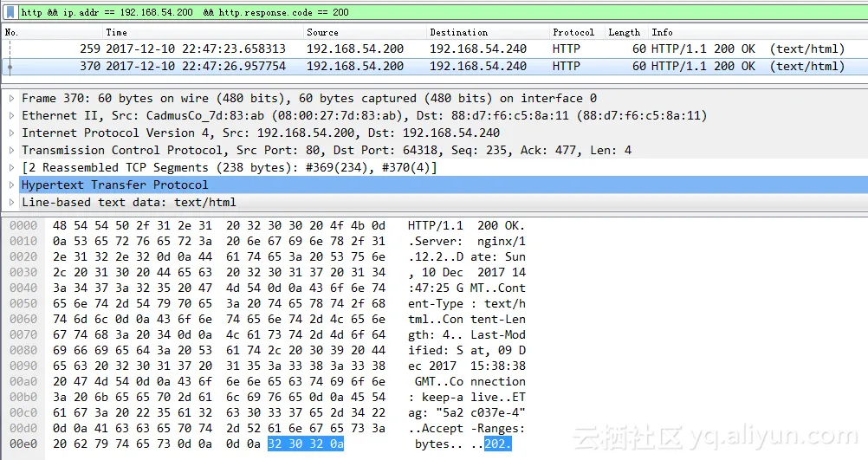Click hex offset 0000 row bytes
Screen dimensions: 868x460
219,226
